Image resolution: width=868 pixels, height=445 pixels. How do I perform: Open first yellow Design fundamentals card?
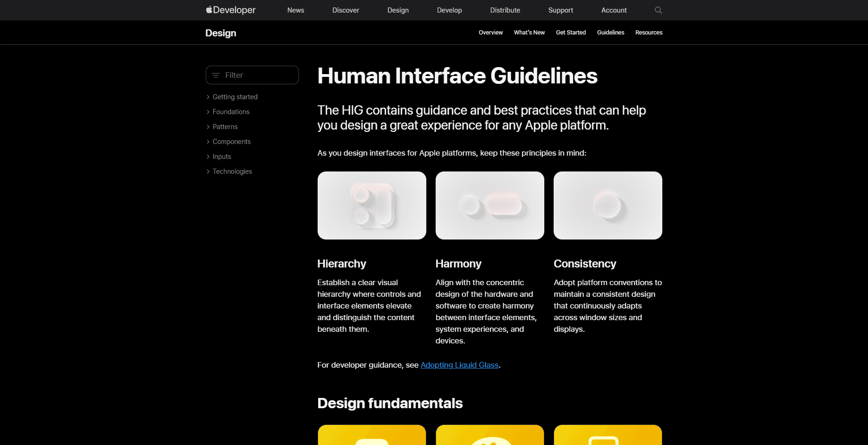click(x=372, y=435)
